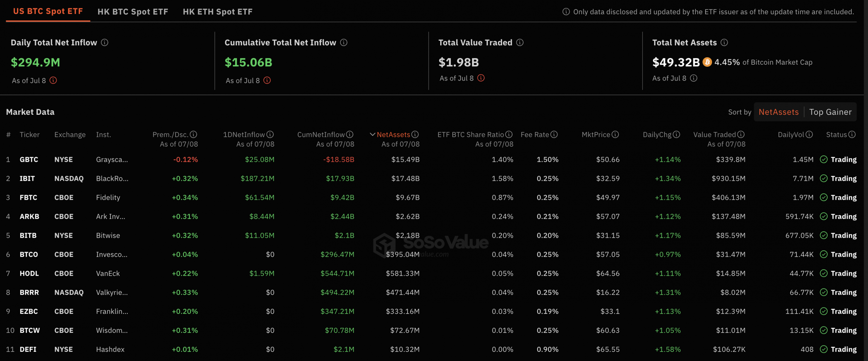
Task: Sort by NetAssets option
Action: (x=778, y=112)
